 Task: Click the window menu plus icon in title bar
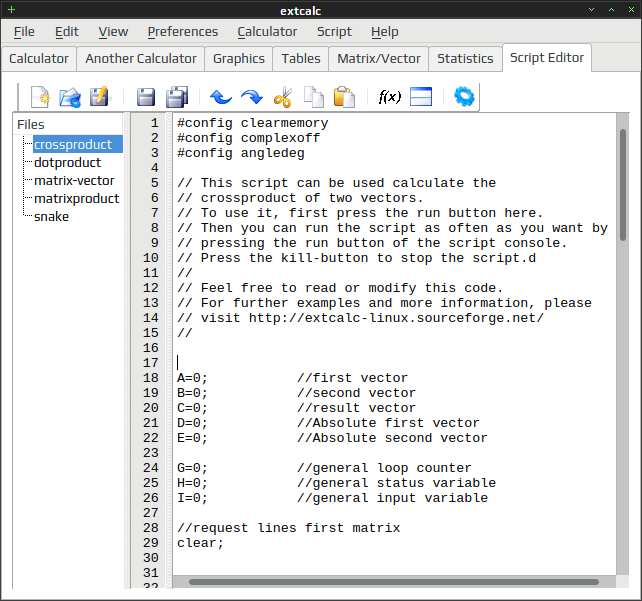click(x=11, y=9)
